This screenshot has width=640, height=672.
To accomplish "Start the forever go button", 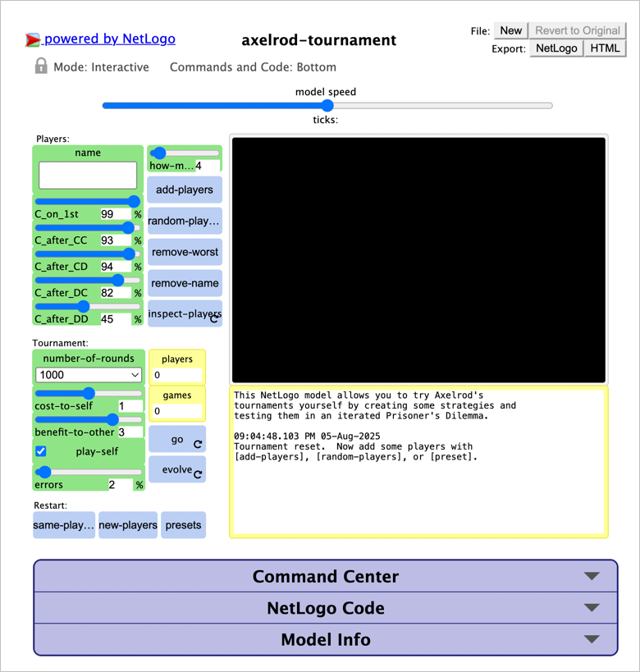I will point(177,440).
